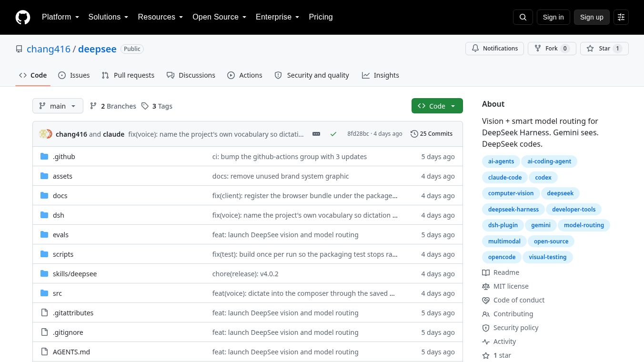Click the book icon beside Readme

point(486,272)
